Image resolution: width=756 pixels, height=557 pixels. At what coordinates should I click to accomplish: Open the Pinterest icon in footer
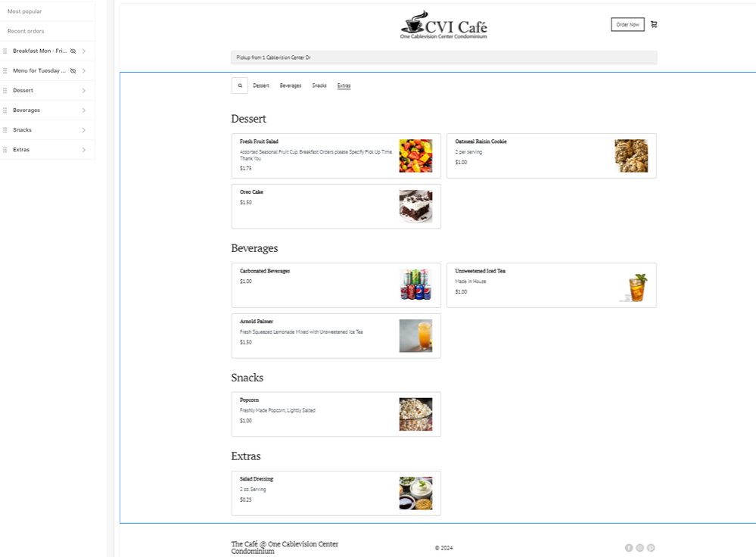(651, 548)
